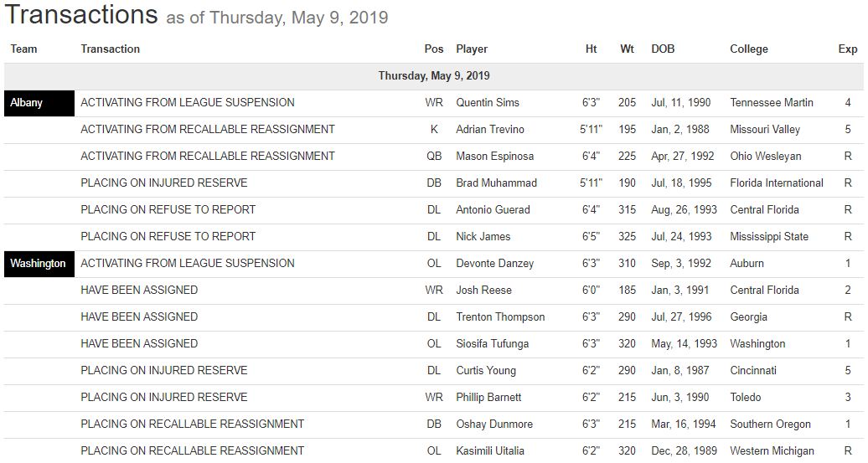The height and width of the screenshot is (463, 868).
Task: Click the DOB column header
Action: click(x=663, y=49)
